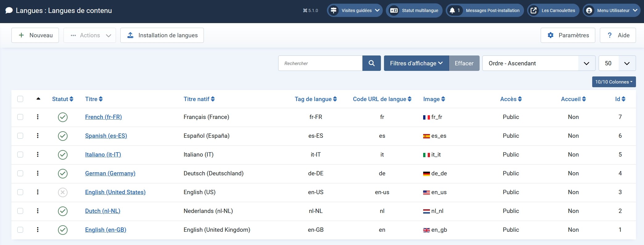
Task: Grab the reorder handle for Spanish row
Action: coord(38,136)
